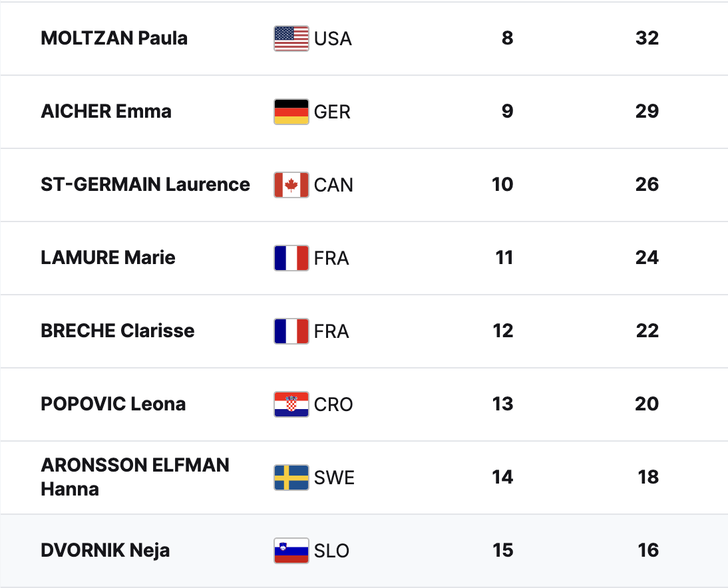Click the Croatian flag icon
The image size is (728, 588).
[291, 404]
